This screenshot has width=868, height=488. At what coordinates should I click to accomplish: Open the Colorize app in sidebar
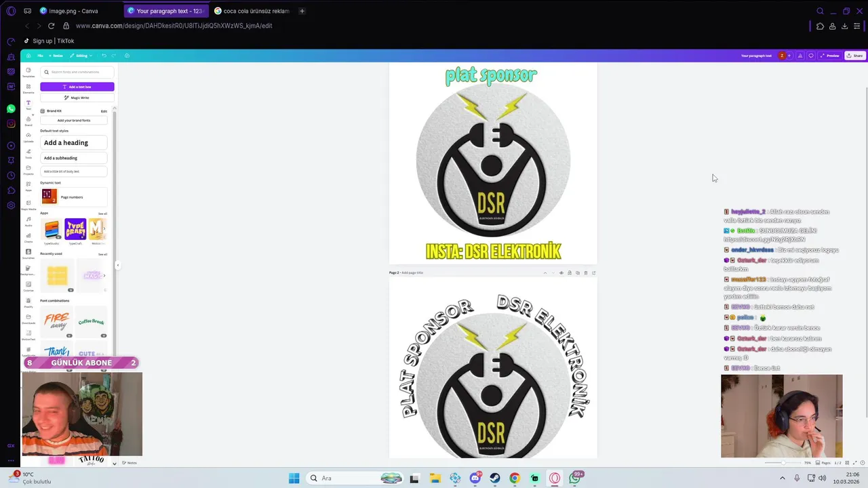28,286
